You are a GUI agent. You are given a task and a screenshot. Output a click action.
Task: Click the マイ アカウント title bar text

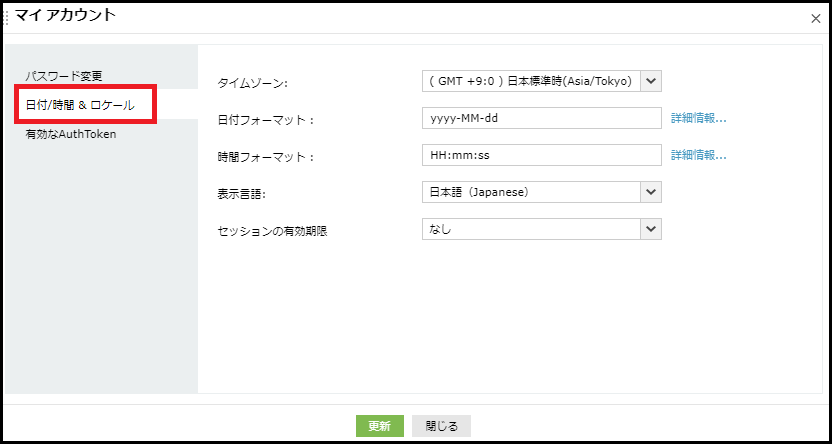pos(65,15)
